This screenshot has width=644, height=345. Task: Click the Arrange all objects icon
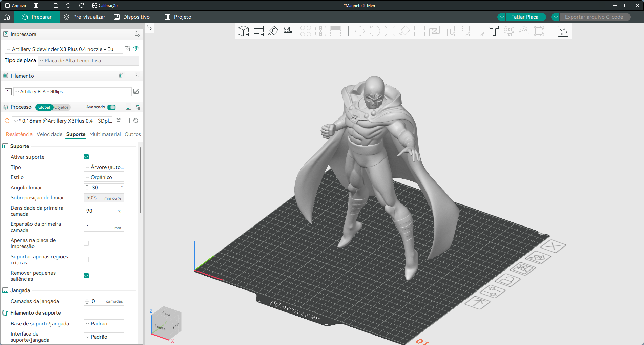pyautogui.click(x=288, y=31)
